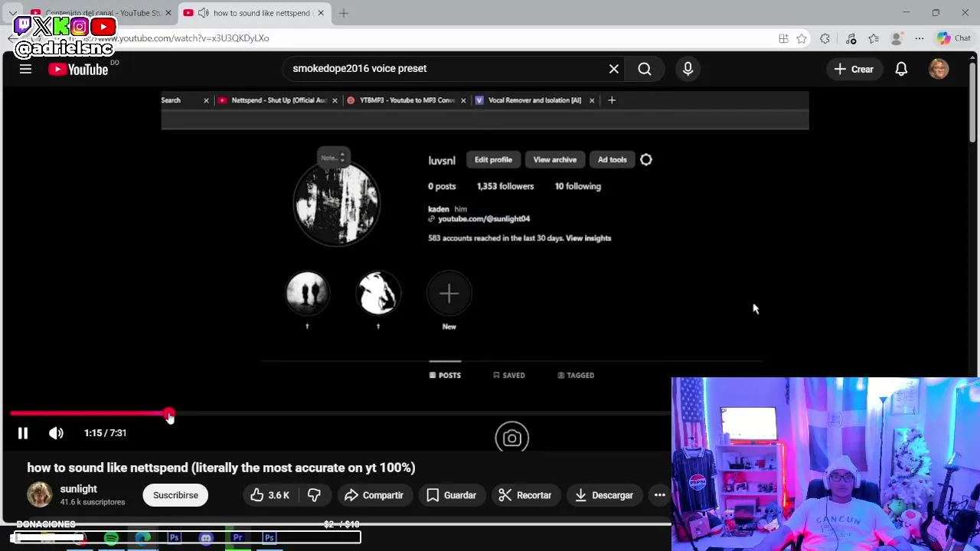The image size is (980, 551).
Task: Select SAVED tab in the Instagram video
Action: pos(509,375)
